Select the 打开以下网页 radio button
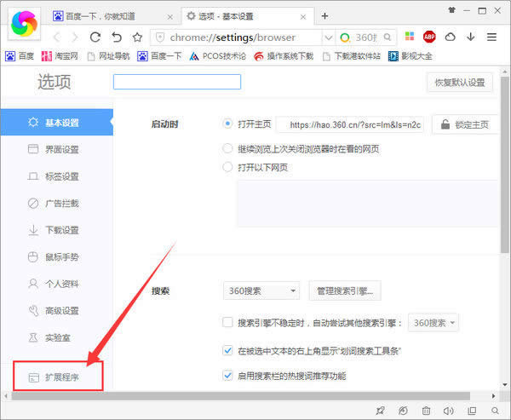 point(227,167)
